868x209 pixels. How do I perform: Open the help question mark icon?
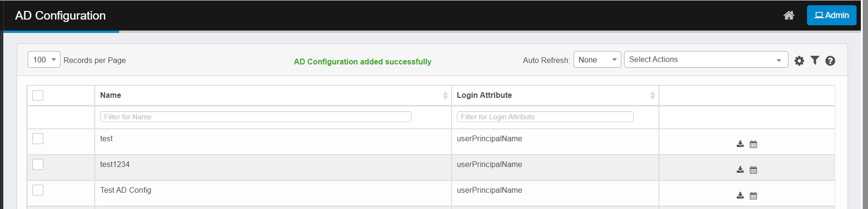[x=830, y=61]
